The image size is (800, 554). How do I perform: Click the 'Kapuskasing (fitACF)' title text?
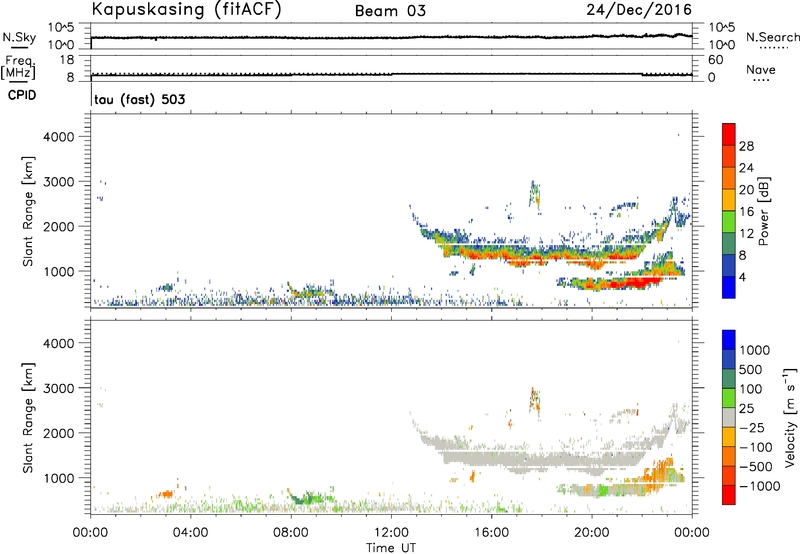click(x=186, y=9)
